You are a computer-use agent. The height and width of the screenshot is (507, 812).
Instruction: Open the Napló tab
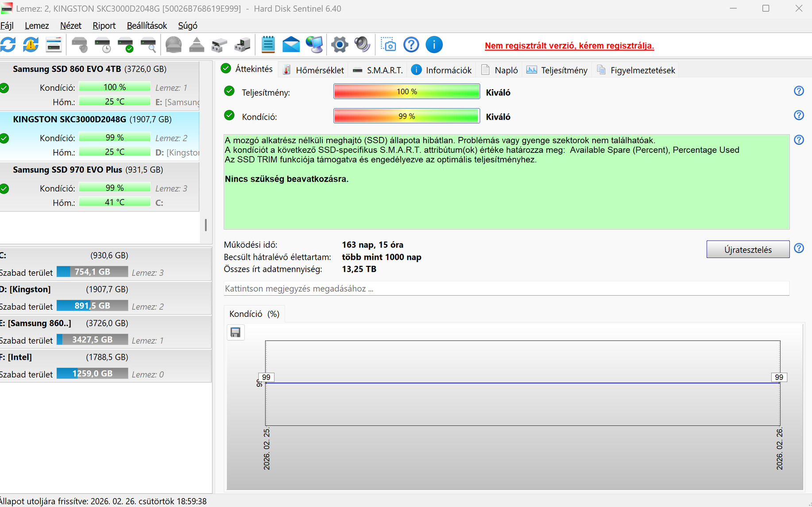(499, 70)
